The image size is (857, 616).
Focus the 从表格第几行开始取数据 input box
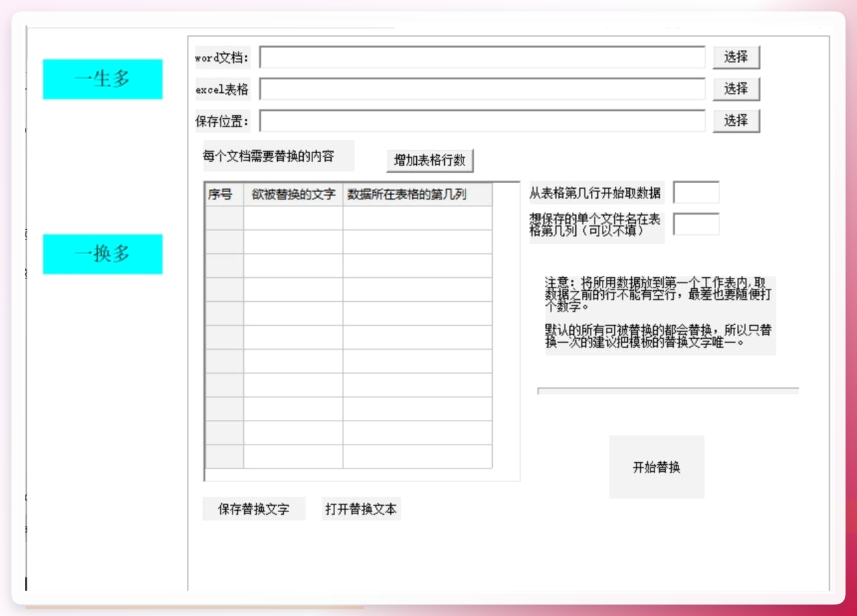pos(696,193)
